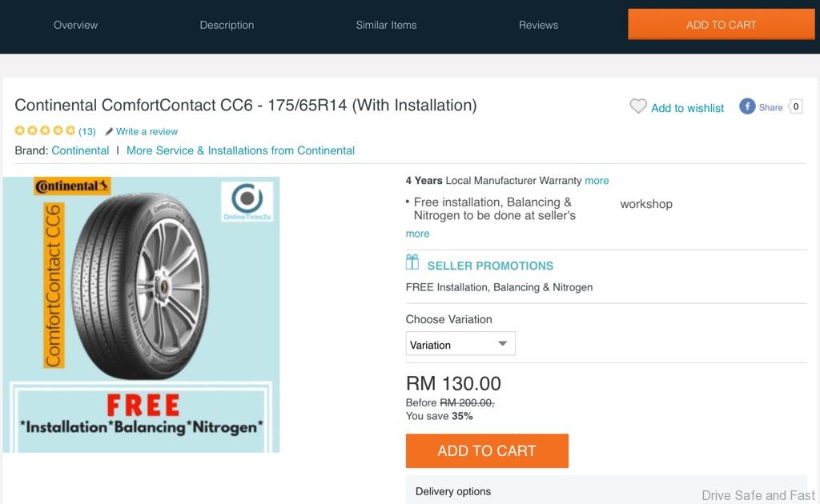Click the OnlineTires2u logo on product image
Image resolution: width=820 pixels, height=504 pixels.
pyautogui.click(x=247, y=202)
